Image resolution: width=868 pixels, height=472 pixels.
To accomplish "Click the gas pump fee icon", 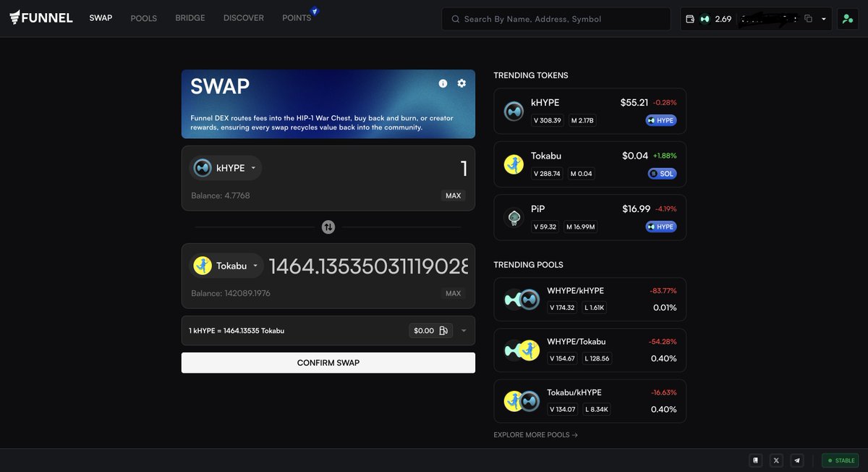I will click(x=443, y=331).
